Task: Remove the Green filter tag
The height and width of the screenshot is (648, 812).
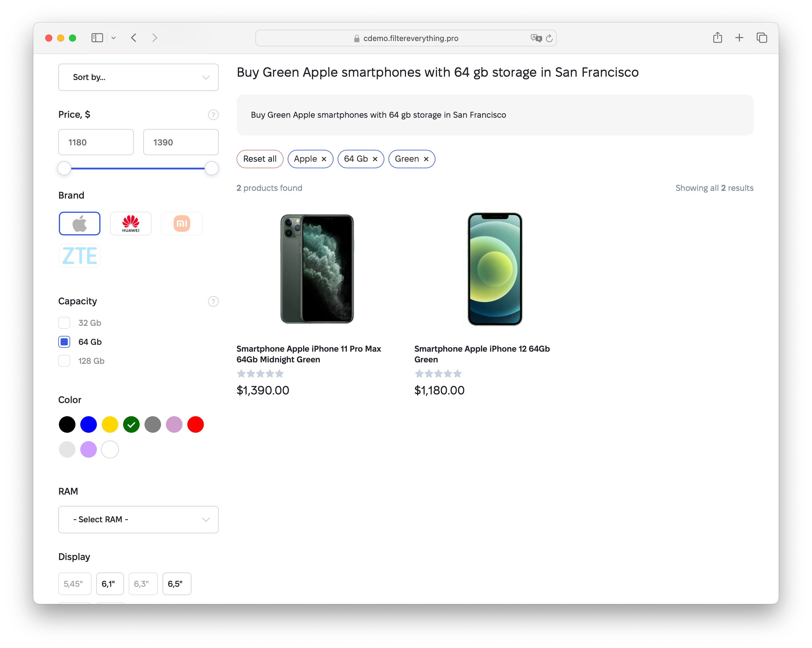Action: (x=426, y=159)
